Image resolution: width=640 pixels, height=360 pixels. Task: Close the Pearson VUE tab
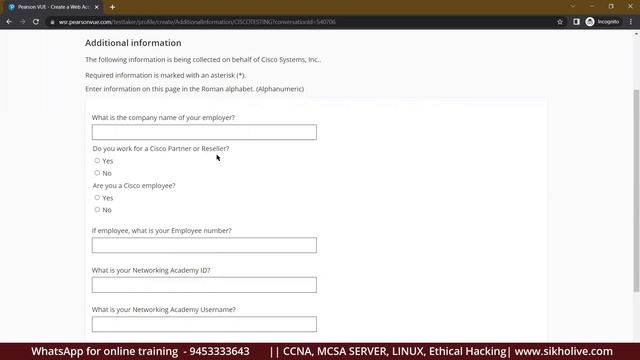[97, 7]
